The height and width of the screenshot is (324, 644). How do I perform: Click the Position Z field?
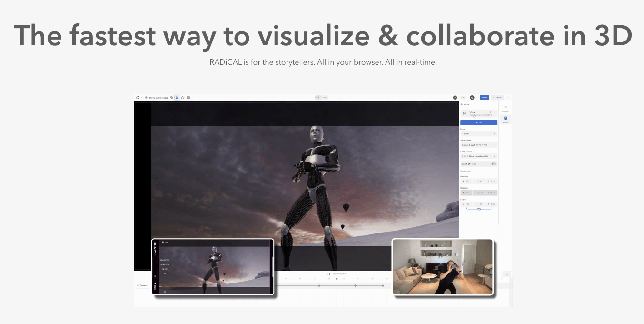pos(491,181)
